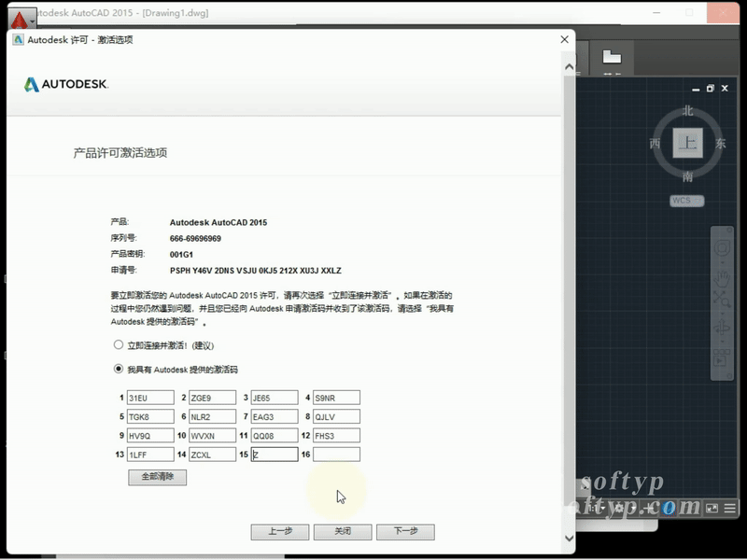
Task: Activate the Zoom Extents tool
Action: pos(722,299)
